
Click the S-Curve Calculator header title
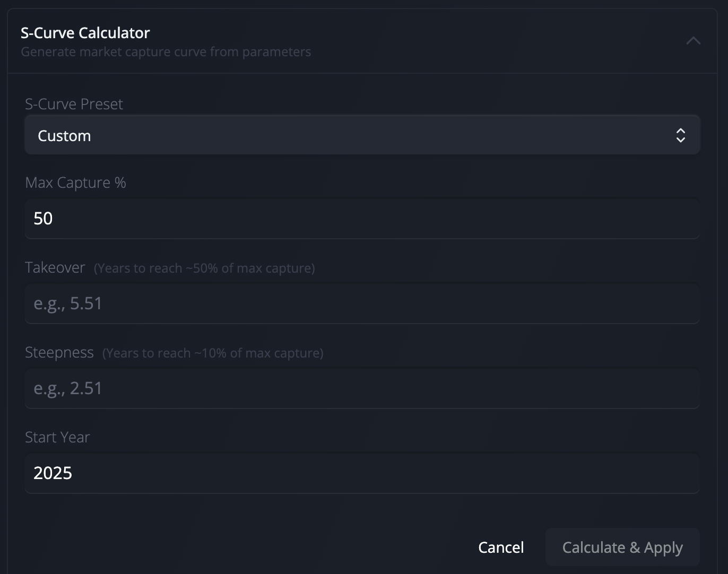pyautogui.click(x=85, y=33)
